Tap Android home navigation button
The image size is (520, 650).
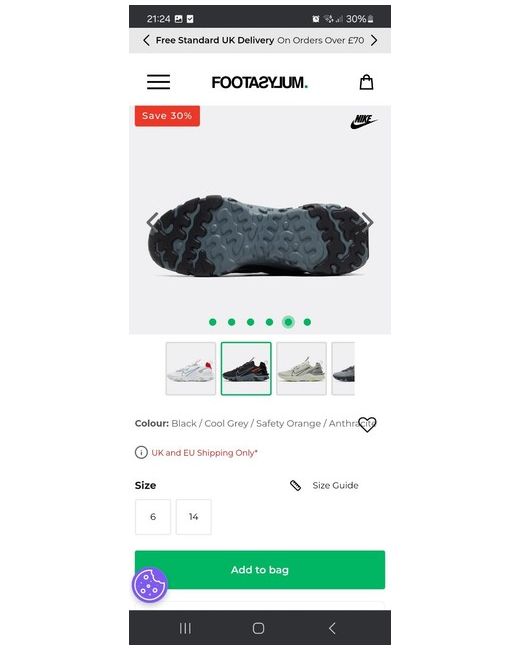(258, 628)
